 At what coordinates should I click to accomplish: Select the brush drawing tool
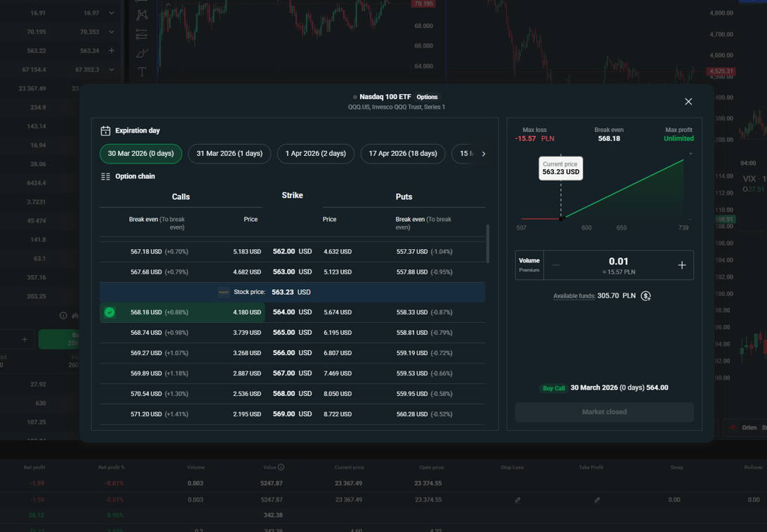142,53
